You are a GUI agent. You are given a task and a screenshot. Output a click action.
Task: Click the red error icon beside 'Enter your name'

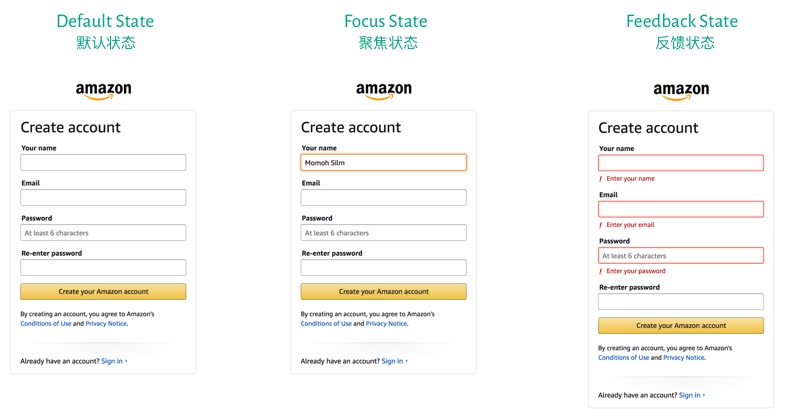tap(601, 179)
